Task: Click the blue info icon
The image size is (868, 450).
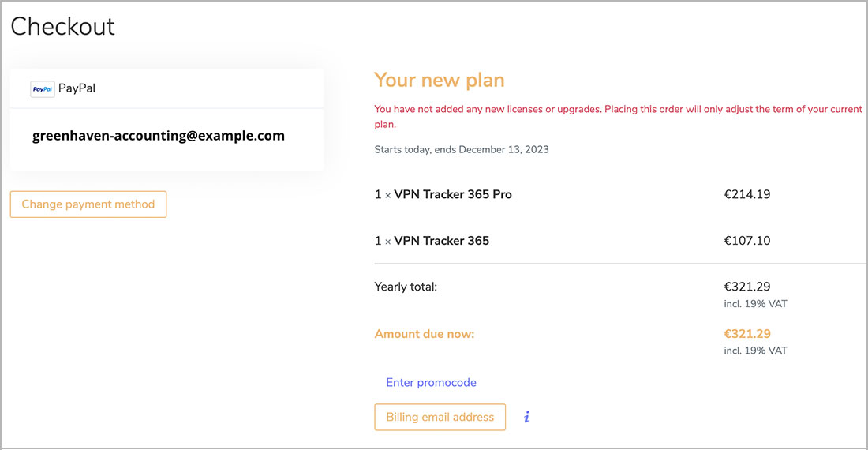Action: 526,417
